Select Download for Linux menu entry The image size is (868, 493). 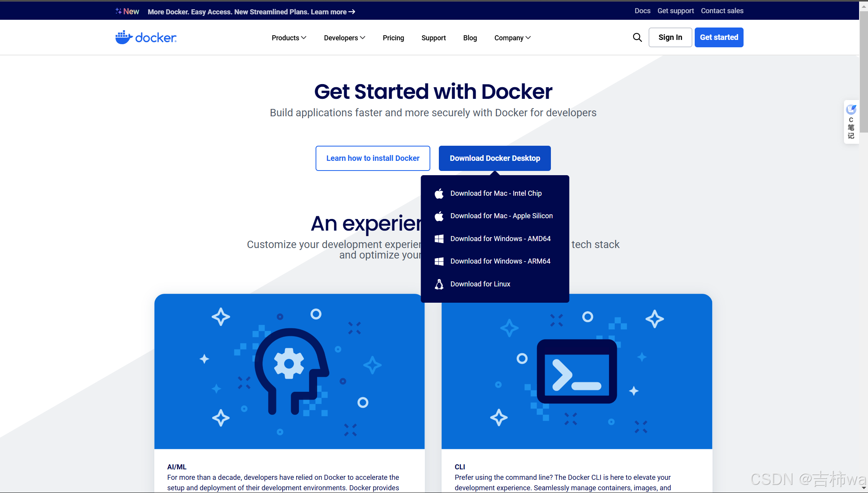coord(480,284)
